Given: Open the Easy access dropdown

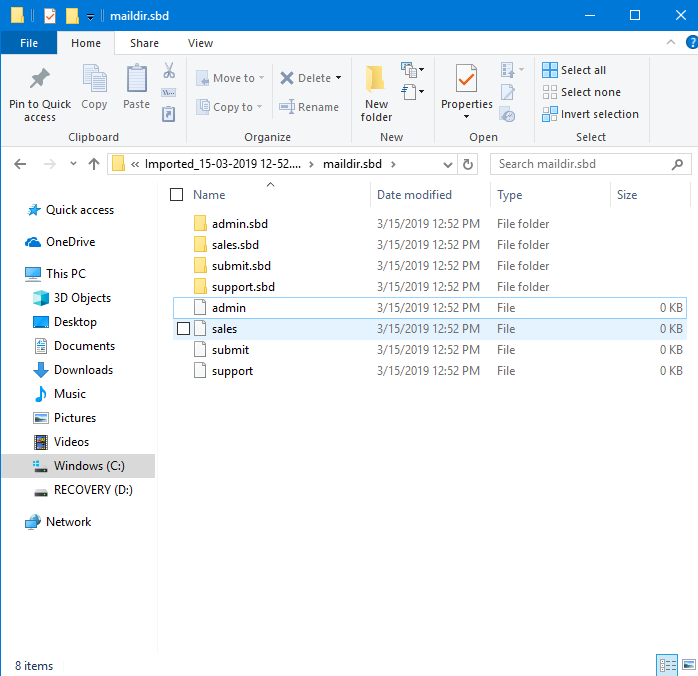Looking at the screenshot, I should pos(413,92).
